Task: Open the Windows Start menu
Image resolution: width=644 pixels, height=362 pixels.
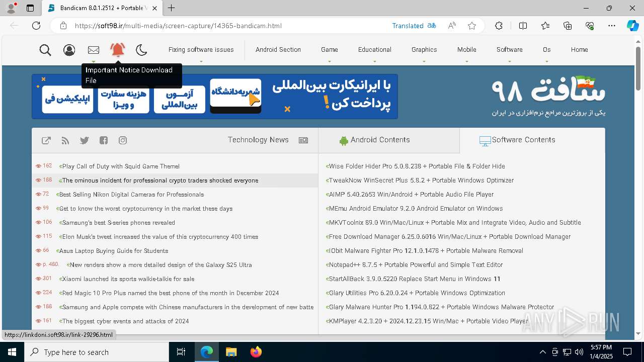Action: 12,352
